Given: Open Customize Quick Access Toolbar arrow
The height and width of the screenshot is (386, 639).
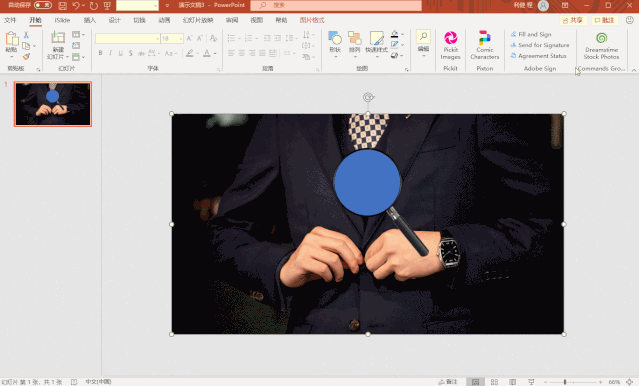Looking at the screenshot, I should 167,6.
